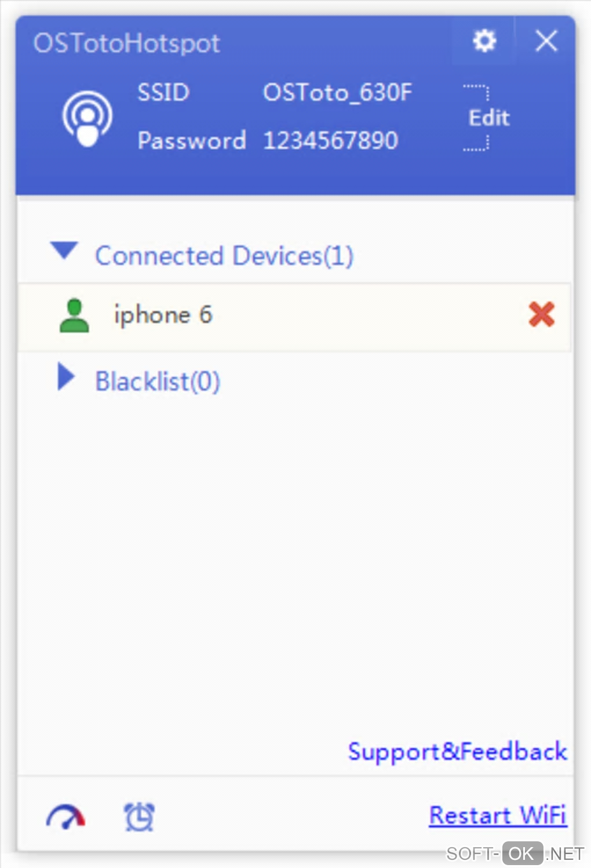This screenshot has height=868, width=591.
Task: Click the hotspot broadcast signal icon
Action: coord(87,118)
